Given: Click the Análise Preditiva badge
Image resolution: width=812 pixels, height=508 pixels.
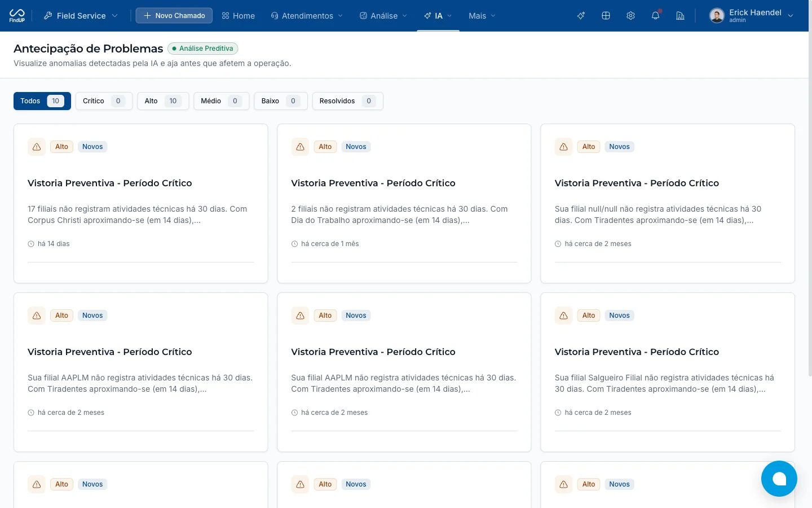Looking at the screenshot, I should click(x=203, y=49).
